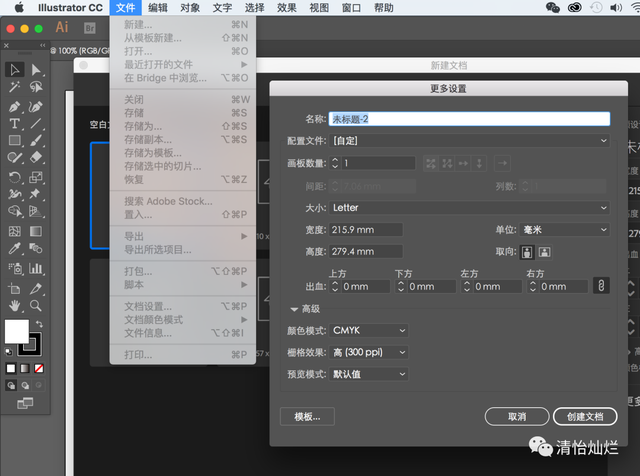Collapse the 高级 advanced section
This screenshot has height=476, width=640.
pos(296,309)
